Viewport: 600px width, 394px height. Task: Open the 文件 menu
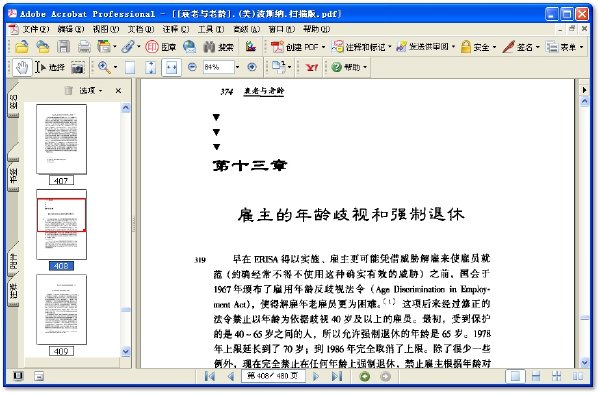point(35,29)
